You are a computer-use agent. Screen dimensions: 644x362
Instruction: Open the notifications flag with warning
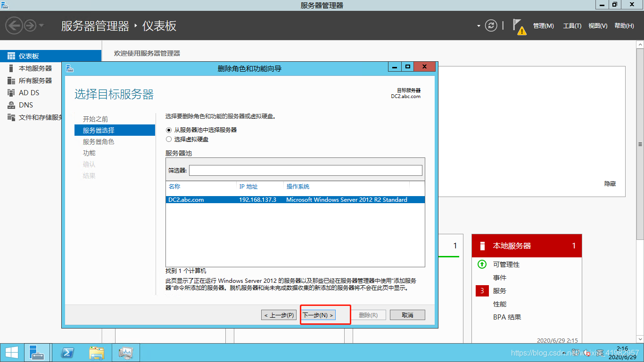click(519, 26)
